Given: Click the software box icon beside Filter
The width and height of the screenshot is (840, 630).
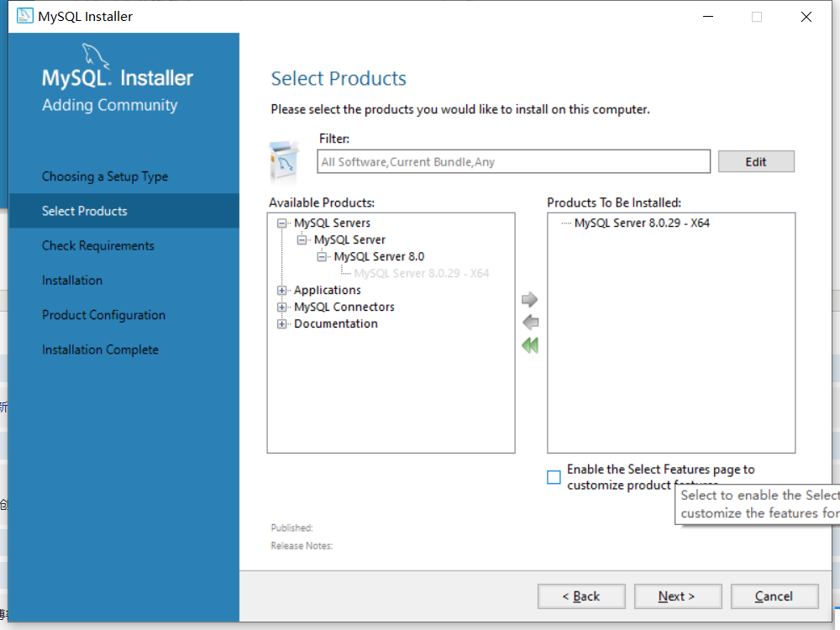Looking at the screenshot, I should (284, 162).
